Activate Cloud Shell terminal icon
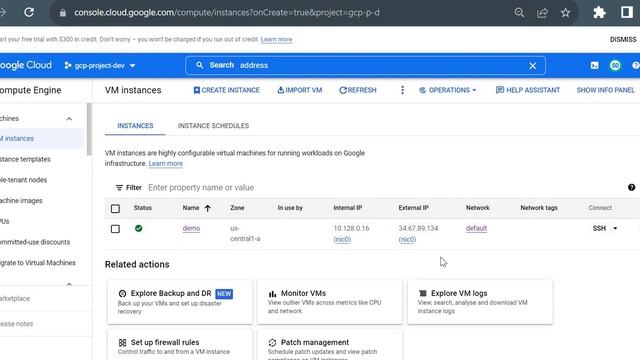640x360 pixels. pyautogui.click(x=595, y=65)
